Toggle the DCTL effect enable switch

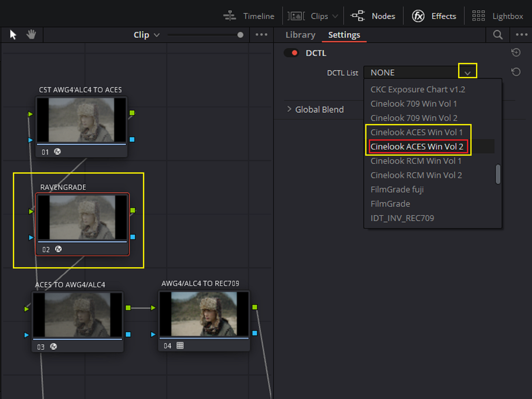(291, 53)
